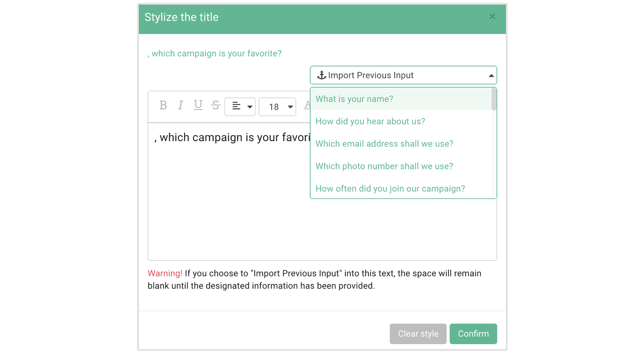This screenshot has height=355, width=644.
Task: Click the green title preview text
Action: (x=215, y=53)
